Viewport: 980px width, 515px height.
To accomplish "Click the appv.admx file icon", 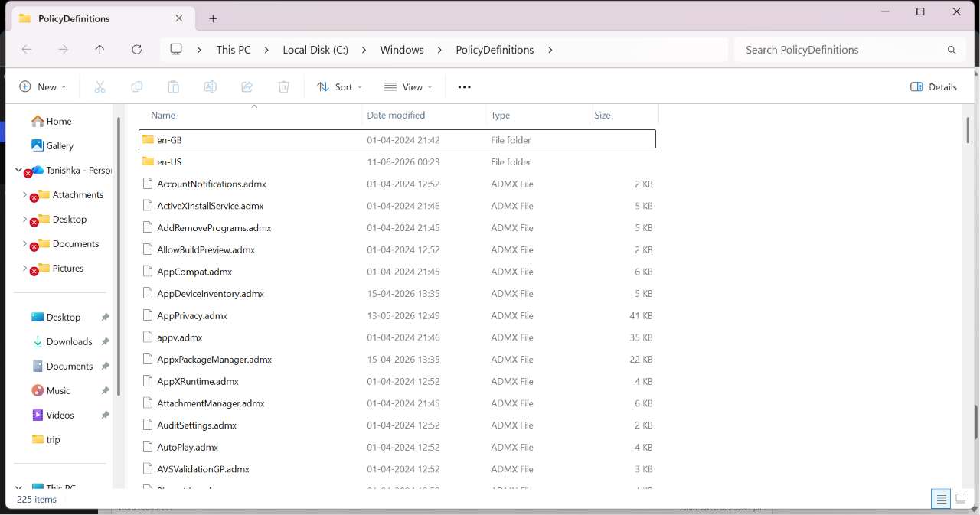I will point(149,337).
